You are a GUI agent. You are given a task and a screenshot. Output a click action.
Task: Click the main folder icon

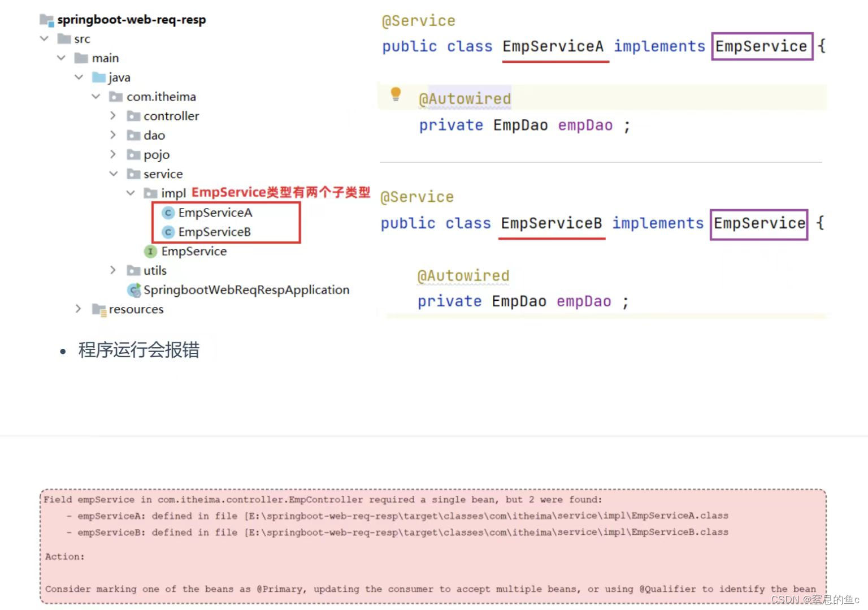(81, 58)
